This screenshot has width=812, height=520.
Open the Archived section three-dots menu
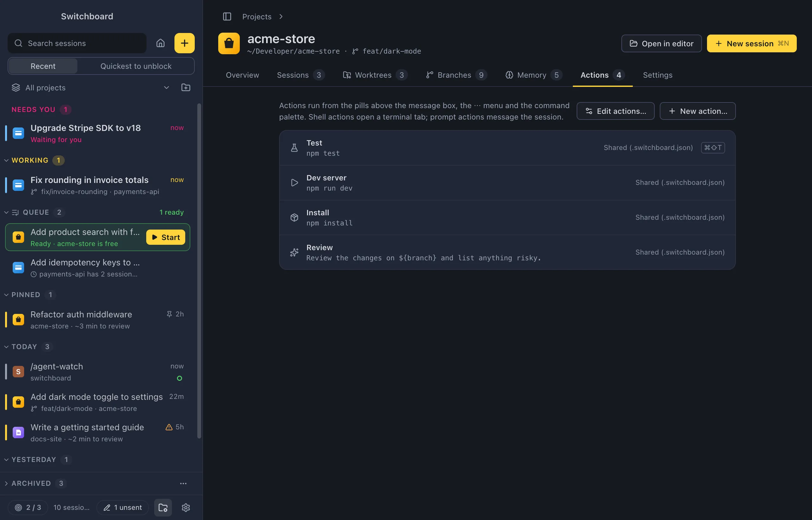click(183, 484)
